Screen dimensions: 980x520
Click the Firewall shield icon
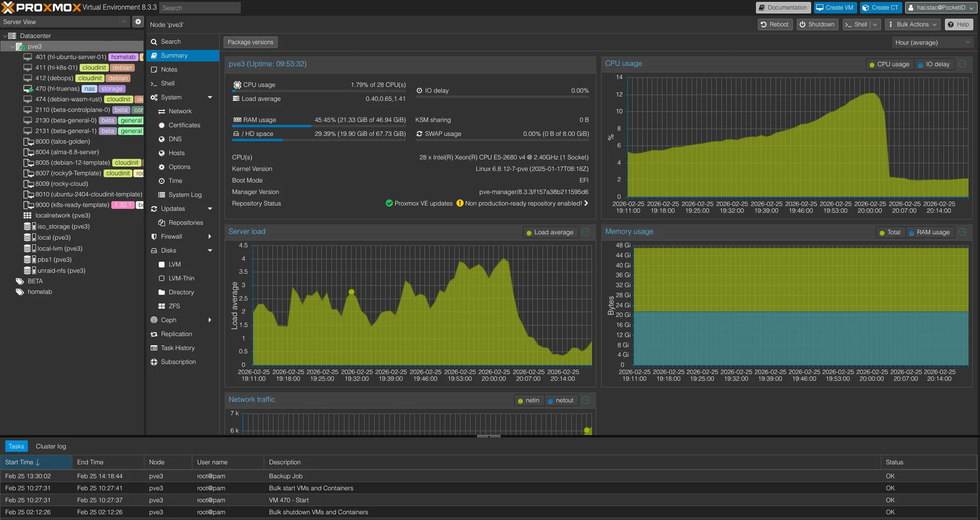(154, 237)
